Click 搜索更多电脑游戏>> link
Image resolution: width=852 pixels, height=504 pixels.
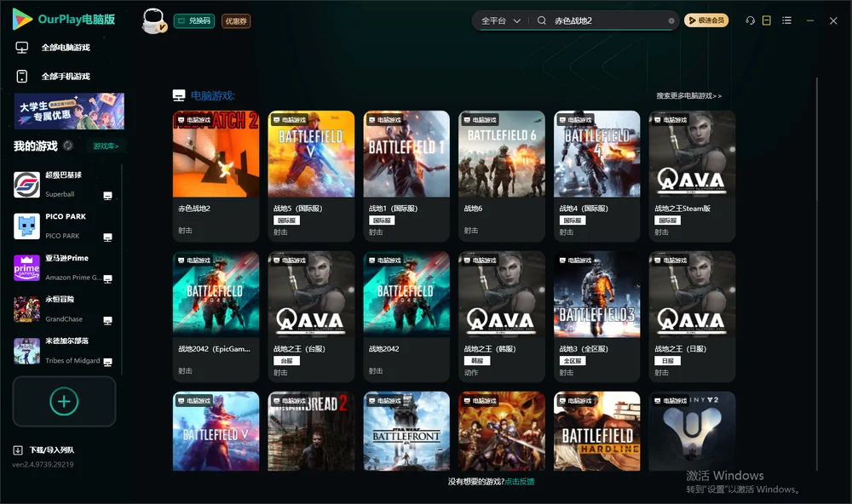689,95
